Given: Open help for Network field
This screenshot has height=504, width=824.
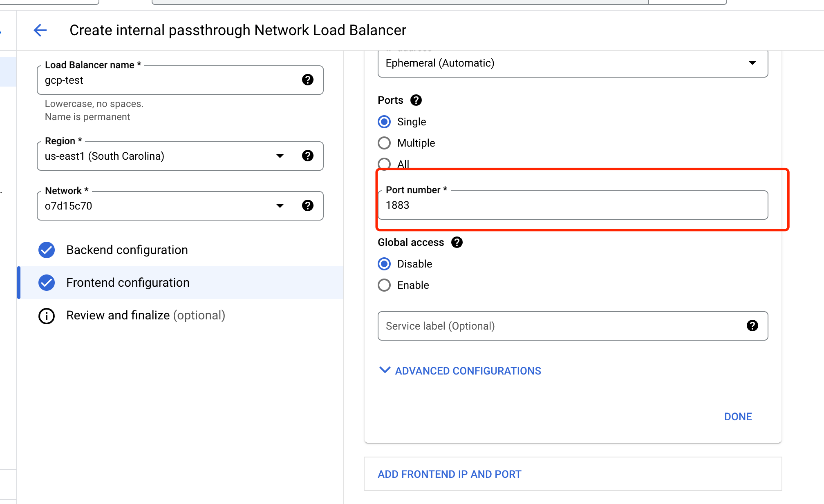Looking at the screenshot, I should pyautogui.click(x=308, y=205).
